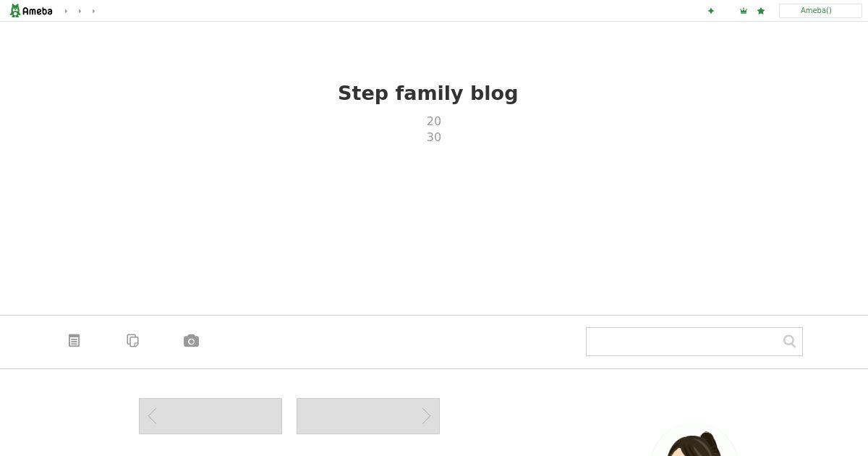Viewport: 868px width, 456px height.
Task: Click the green star icon in header
Action: [x=761, y=11]
